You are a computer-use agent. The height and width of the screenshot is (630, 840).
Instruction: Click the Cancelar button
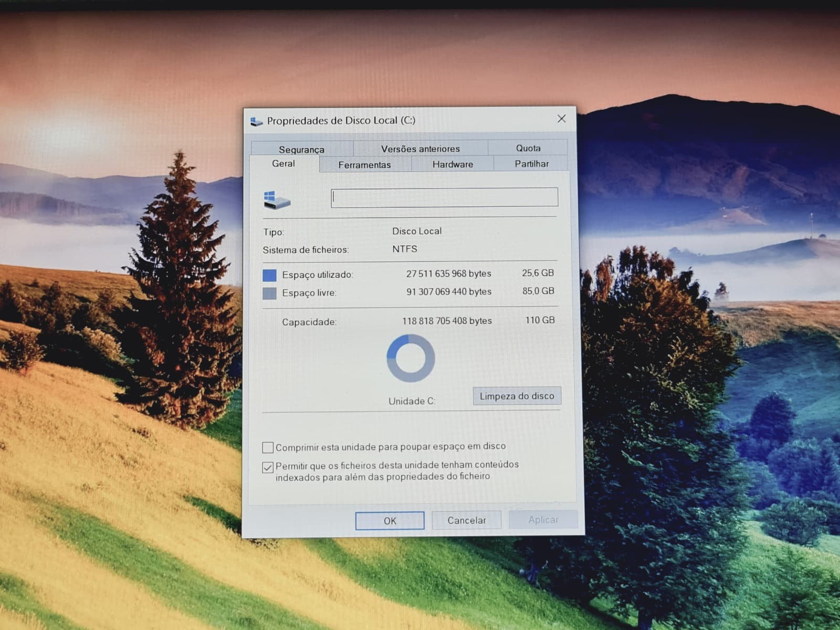466,520
